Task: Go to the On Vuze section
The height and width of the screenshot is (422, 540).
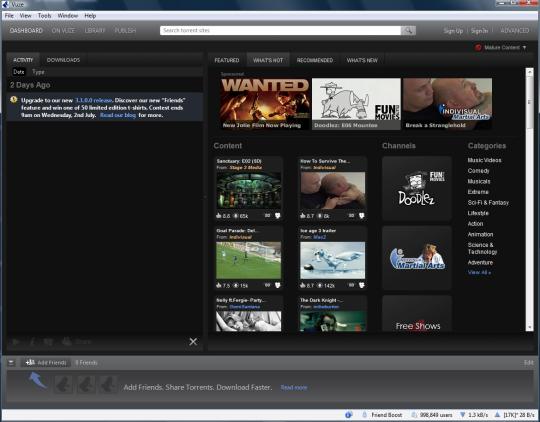Action: pos(63,30)
